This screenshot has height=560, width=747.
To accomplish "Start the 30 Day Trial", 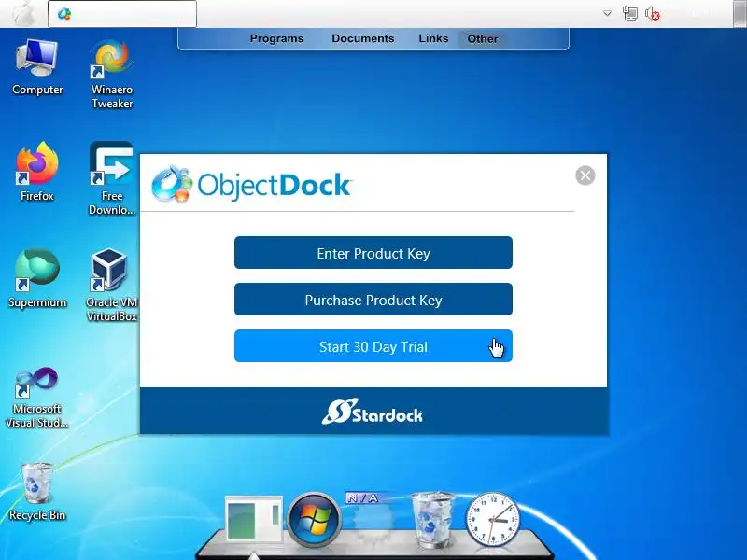I will point(373,346).
